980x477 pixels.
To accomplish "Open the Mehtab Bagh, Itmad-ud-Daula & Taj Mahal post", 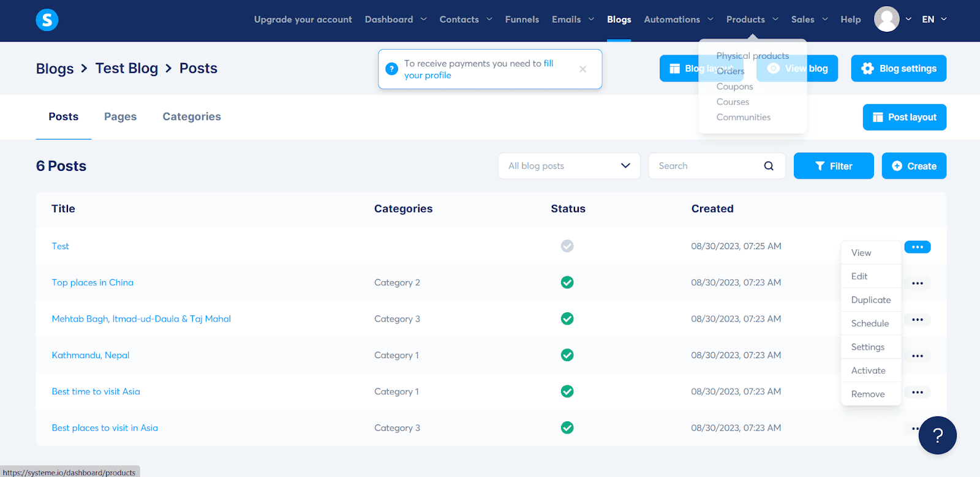I will 141,319.
